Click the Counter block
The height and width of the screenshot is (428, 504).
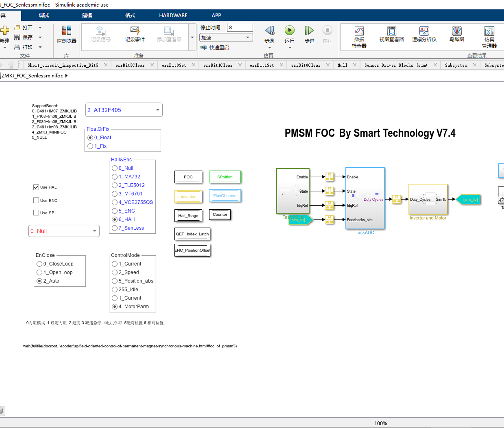(x=220, y=215)
